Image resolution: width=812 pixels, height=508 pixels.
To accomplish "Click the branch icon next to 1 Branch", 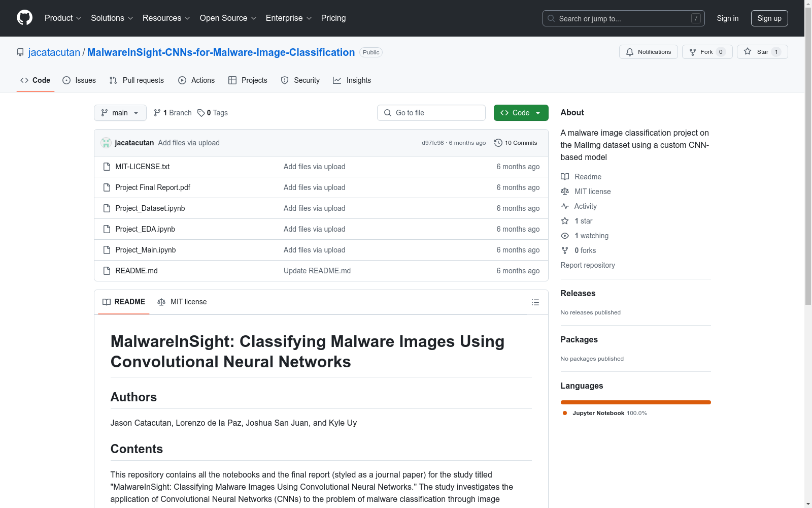I will point(157,113).
